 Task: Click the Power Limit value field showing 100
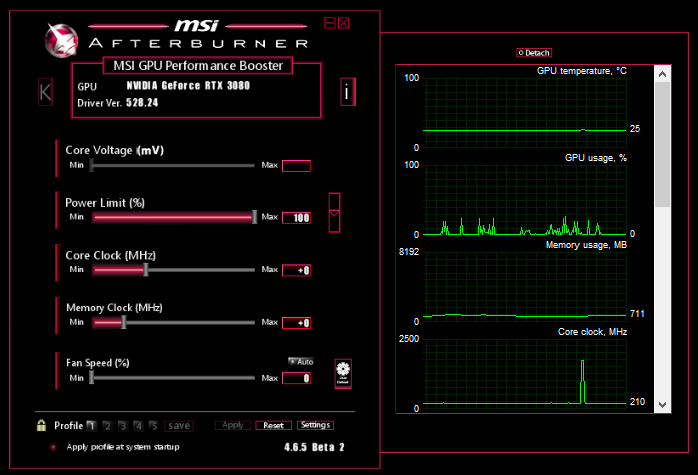click(296, 218)
